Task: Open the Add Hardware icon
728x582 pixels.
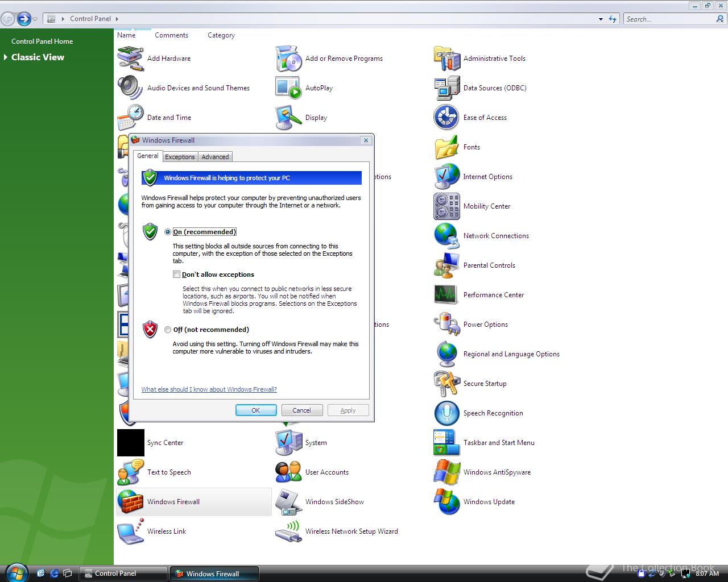Action: (130, 58)
